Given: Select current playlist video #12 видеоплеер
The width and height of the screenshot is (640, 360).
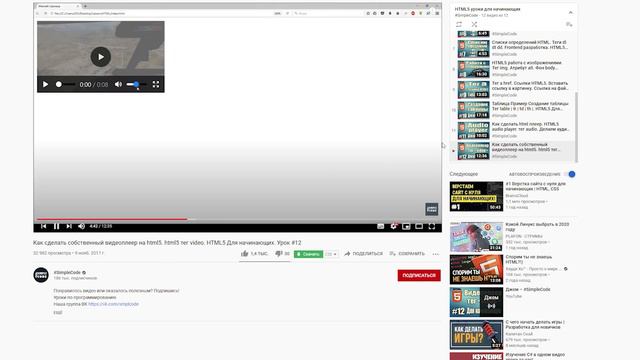Looking at the screenshot, I should click(513, 151).
